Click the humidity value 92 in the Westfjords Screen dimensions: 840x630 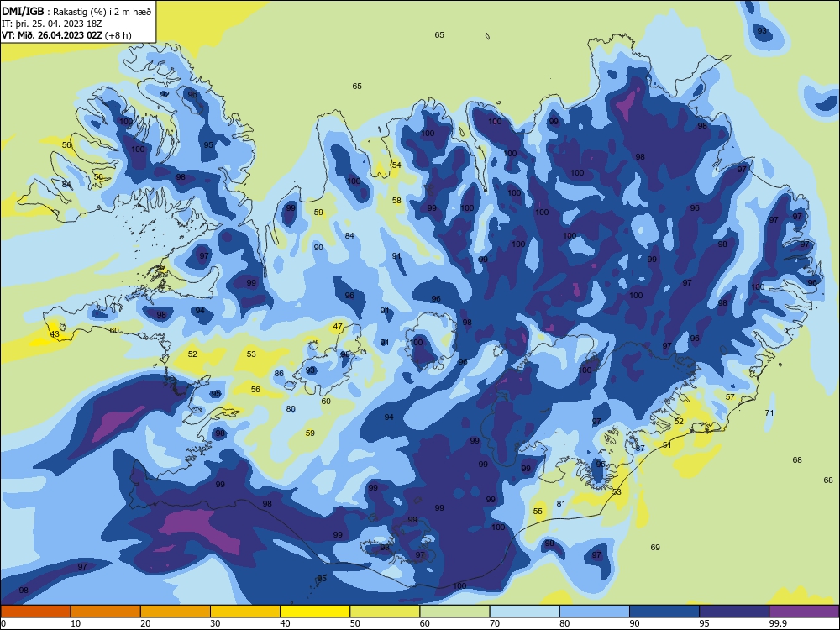click(165, 94)
